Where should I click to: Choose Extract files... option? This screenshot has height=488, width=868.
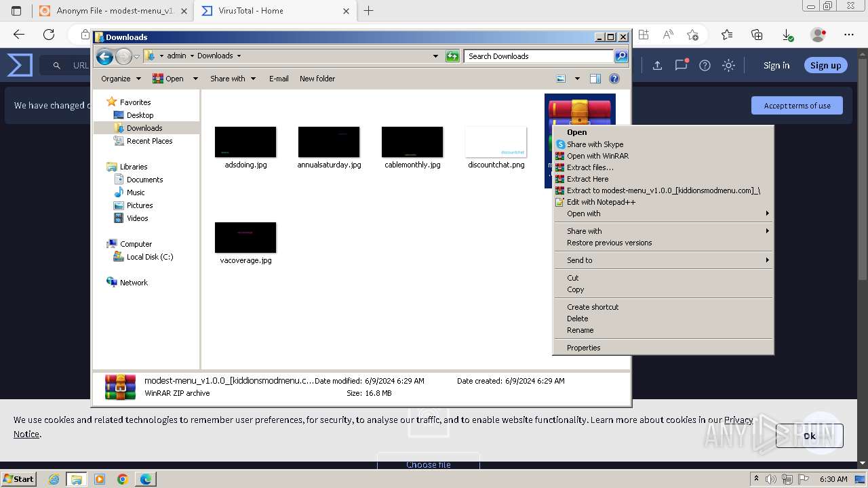[663, 167]
